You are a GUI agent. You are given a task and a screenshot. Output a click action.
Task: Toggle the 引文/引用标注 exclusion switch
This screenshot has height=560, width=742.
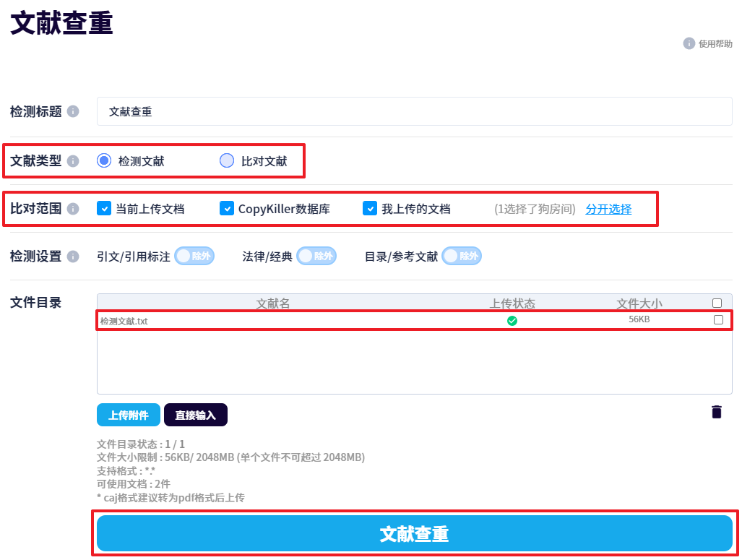click(194, 256)
